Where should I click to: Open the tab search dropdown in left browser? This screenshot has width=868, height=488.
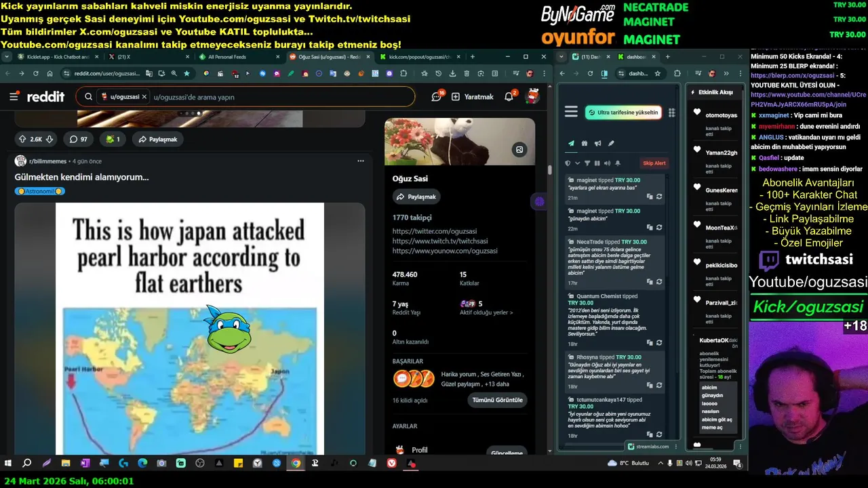point(7,57)
